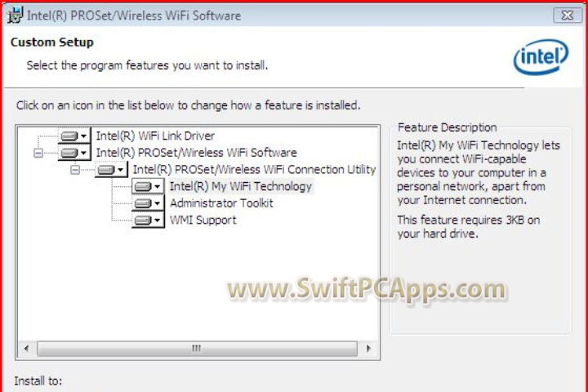Open install options for My WiFi Technology
This screenshot has height=392, width=588.
point(148,186)
